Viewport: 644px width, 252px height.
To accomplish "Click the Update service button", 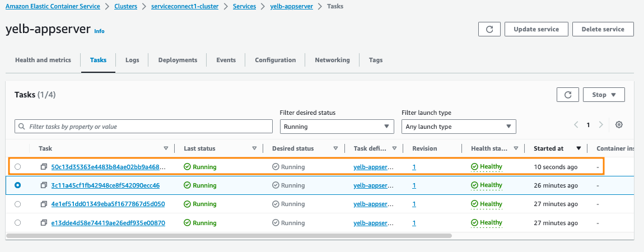I will pos(536,29).
